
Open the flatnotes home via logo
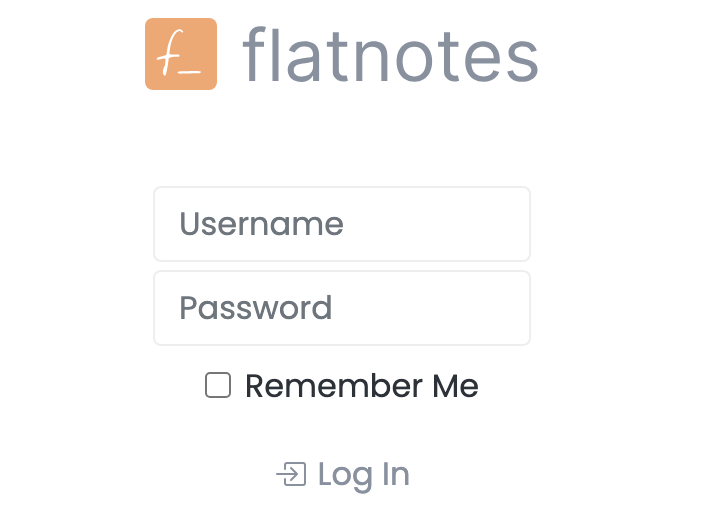[181, 54]
